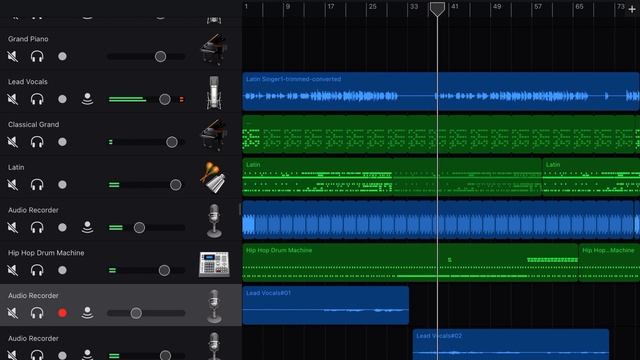Select the second Latin region near bar 57
This screenshot has width=640, height=360.
pos(591,177)
